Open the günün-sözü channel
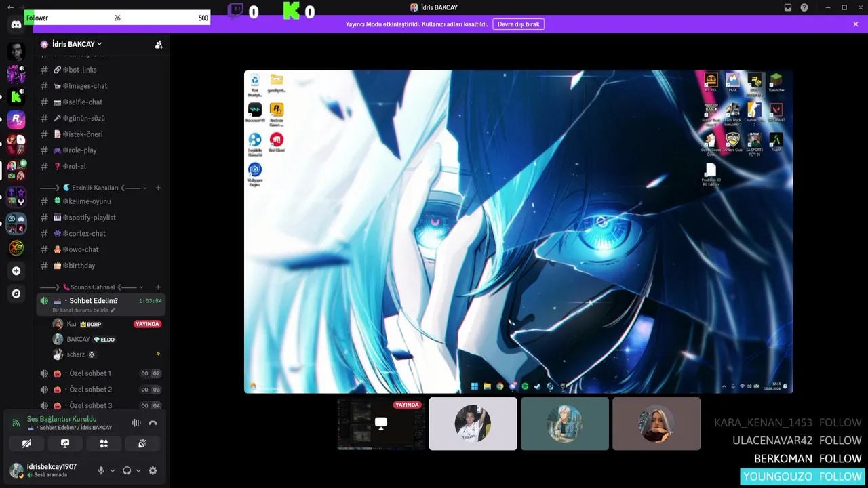This screenshot has height=488, width=868. [x=101, y=118]
